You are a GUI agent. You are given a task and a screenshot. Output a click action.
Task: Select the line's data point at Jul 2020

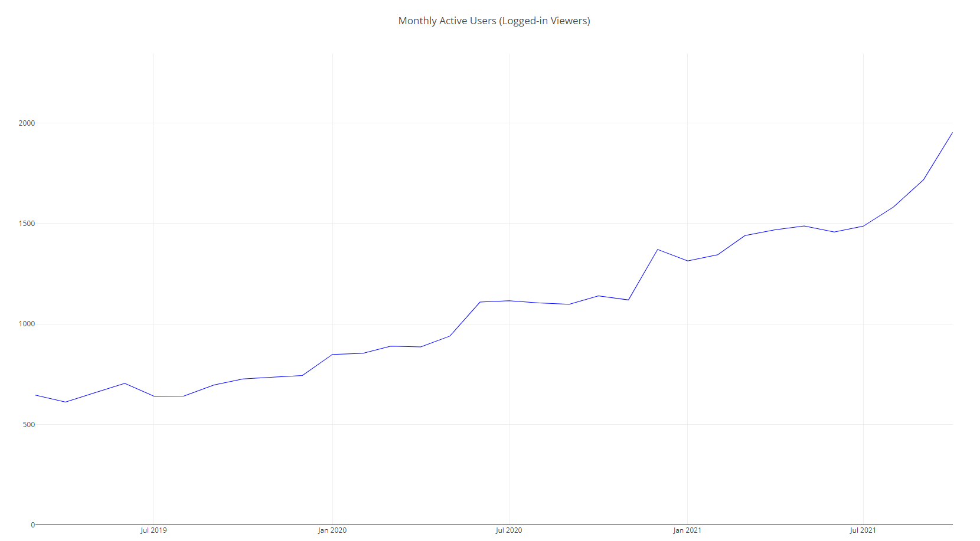pyautogui.click(x=509, y=301)
